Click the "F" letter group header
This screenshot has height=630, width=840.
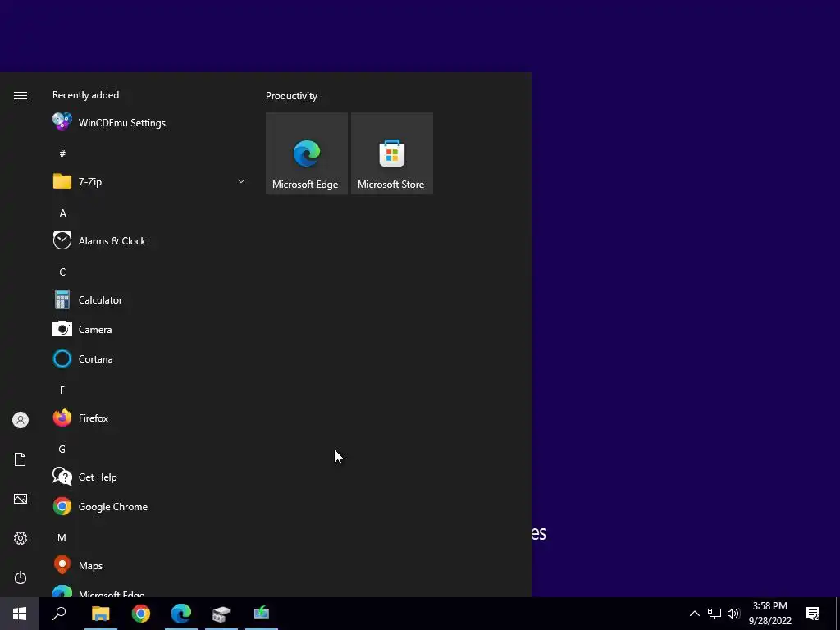pos(62,390)
